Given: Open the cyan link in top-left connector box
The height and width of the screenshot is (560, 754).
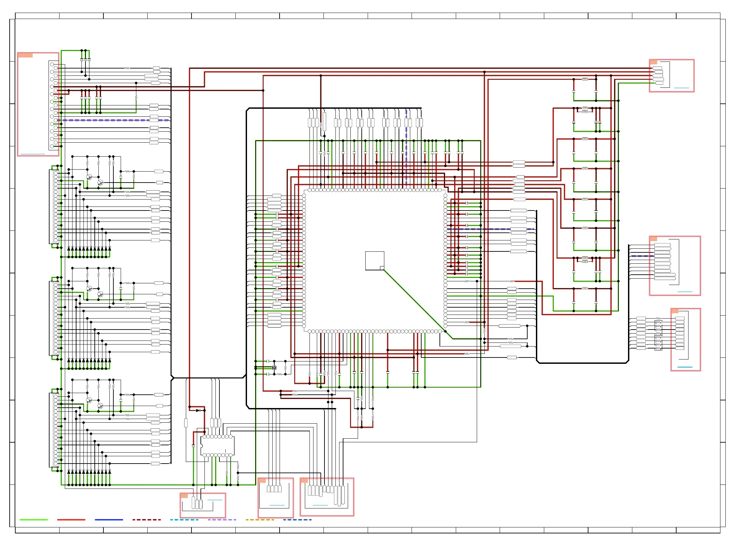Looking at the screenshot, I should [x=33, y=154].
